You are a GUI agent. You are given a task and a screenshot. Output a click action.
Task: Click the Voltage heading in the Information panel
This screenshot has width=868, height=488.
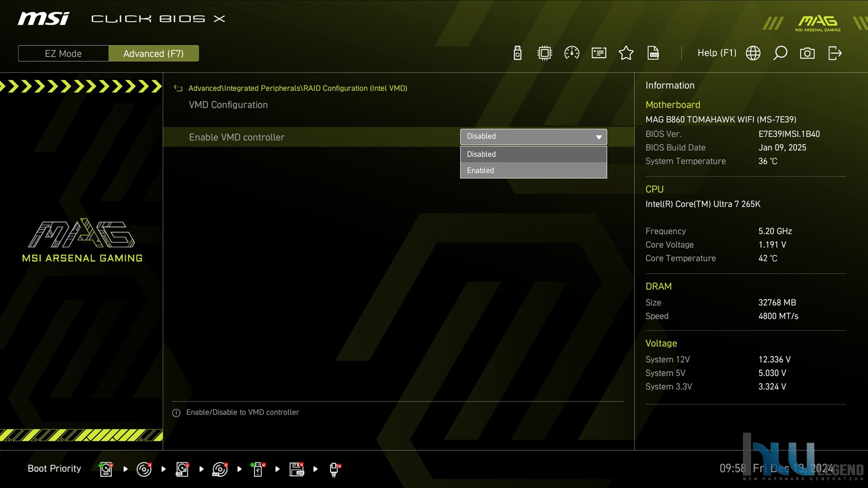click(x=661, y=344)
